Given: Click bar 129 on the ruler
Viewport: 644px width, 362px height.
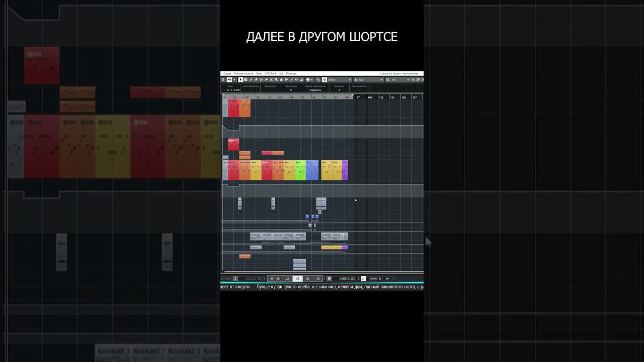Looking at the screenshot, I should [x=404, y=97].
